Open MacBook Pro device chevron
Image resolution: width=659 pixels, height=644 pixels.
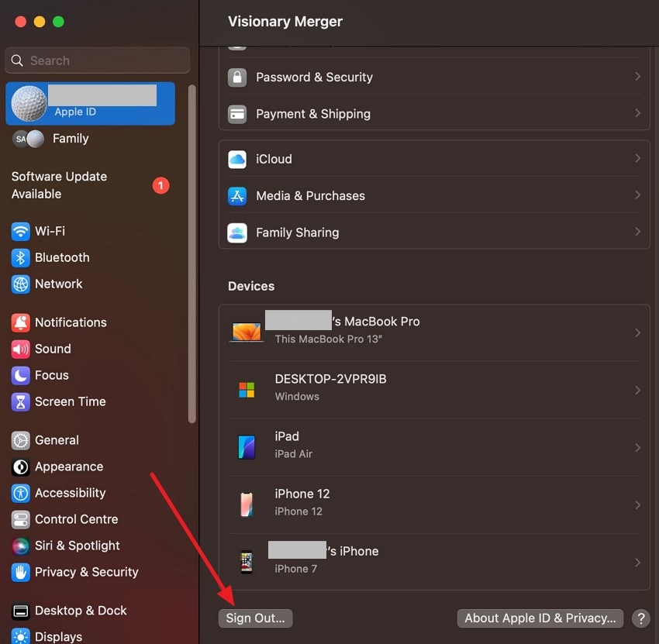click(x=637, y=332)
